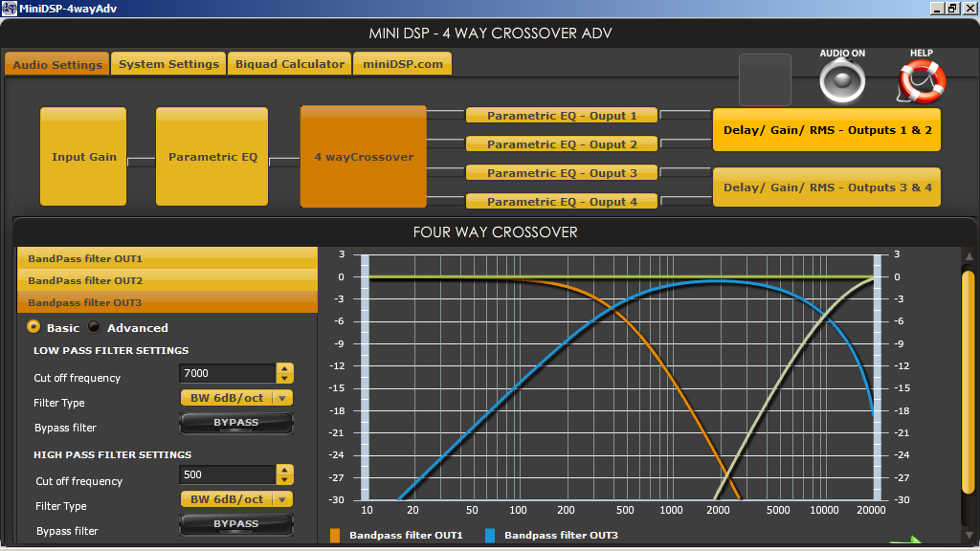Click the HIGH PASS FILTER SETTINGS heading

113,454
